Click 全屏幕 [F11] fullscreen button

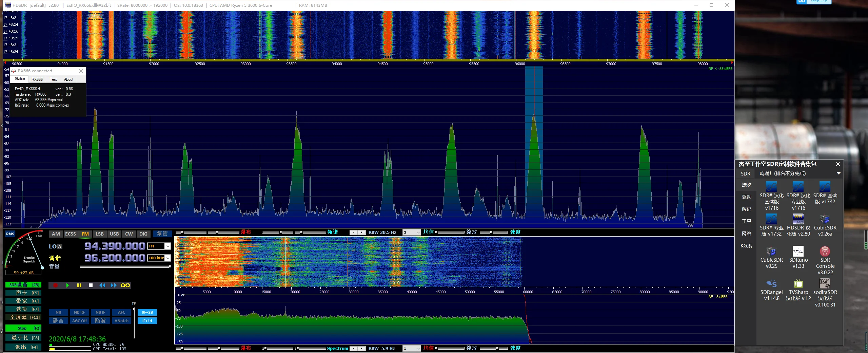click(23, 317)
